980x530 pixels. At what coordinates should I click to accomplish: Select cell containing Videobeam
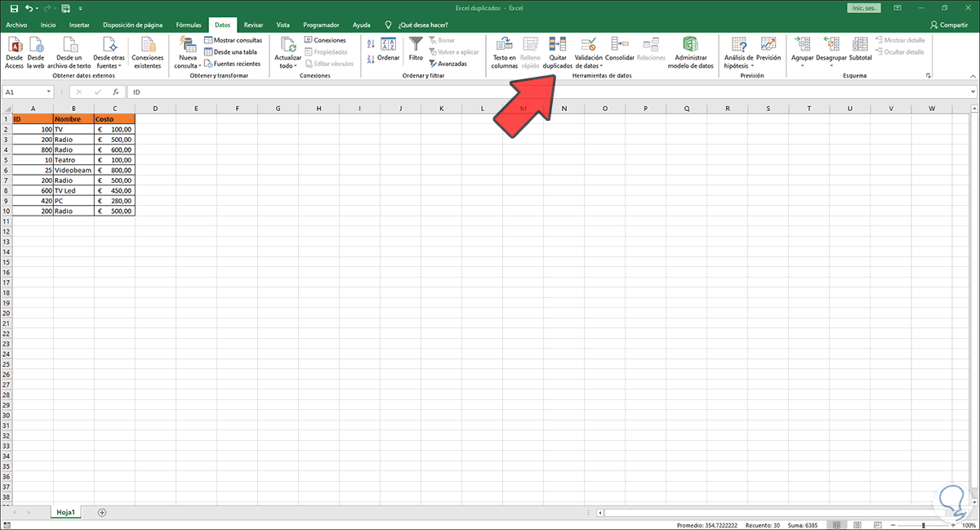coord(73,170)
